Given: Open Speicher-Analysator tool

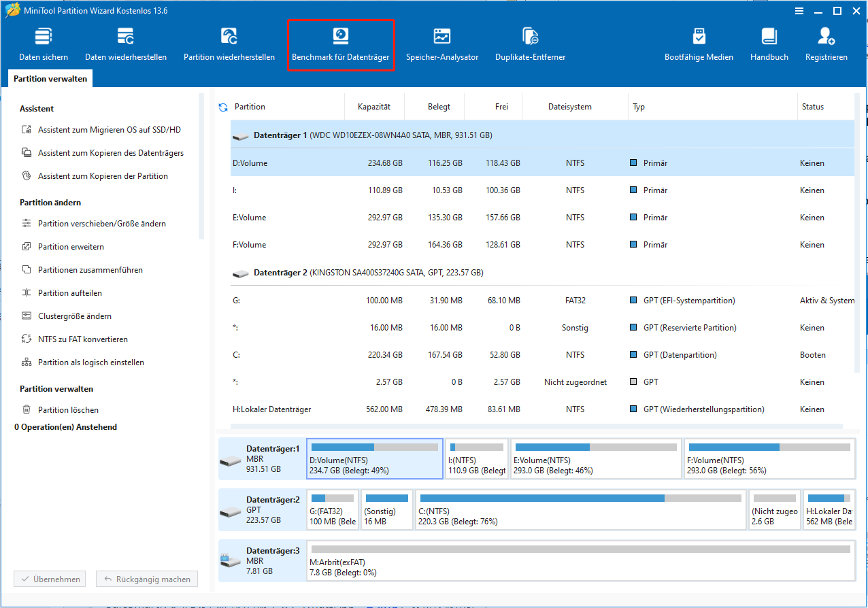Looking at the screenshot, I should [x=442, y=44].
